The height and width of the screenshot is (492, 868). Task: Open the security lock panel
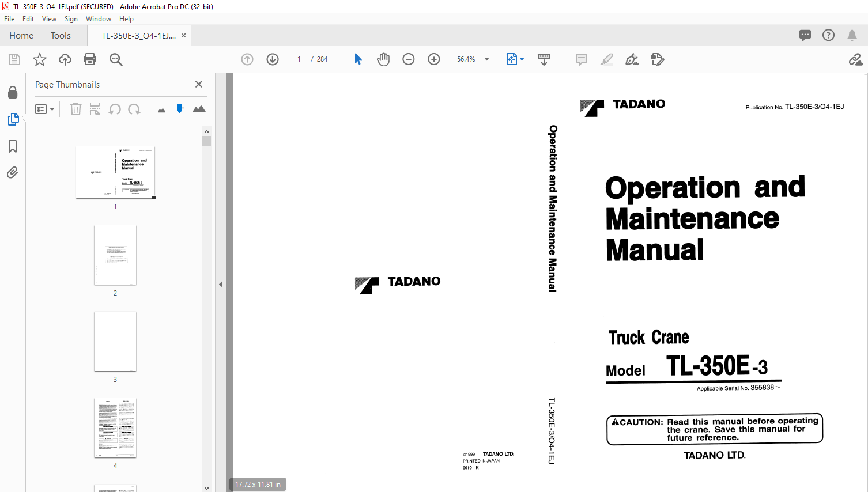[x=13, y=92]
